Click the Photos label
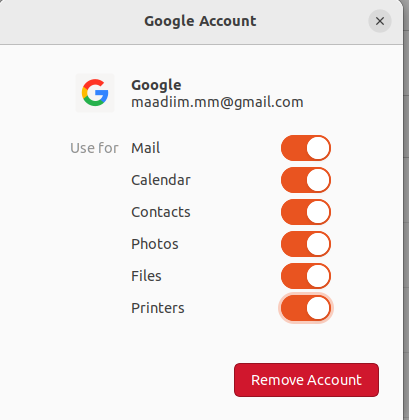The width and height of the screenshot is (409, 420). click(x=155, y=244)
